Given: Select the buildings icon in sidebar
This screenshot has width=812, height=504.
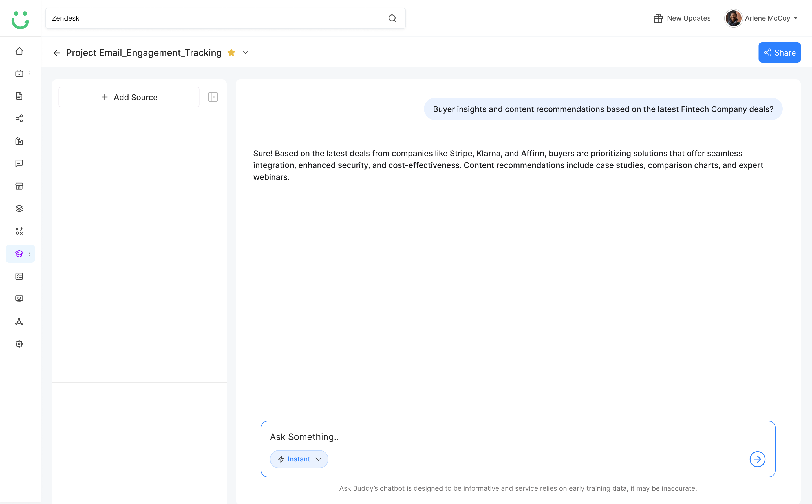Looking at the screenshot, I should coord(19,141).
